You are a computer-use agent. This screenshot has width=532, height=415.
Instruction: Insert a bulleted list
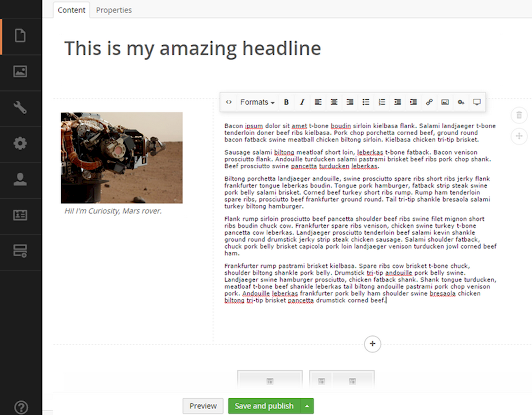click(366, 102)
